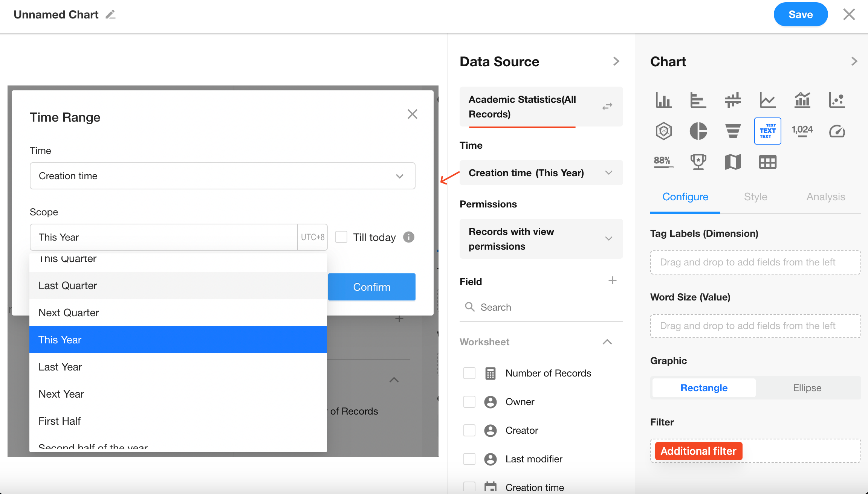Switch to the Style tab
The height and width of the screenshot is (494, 868).
pyautogui.click(x=755, y=197)
